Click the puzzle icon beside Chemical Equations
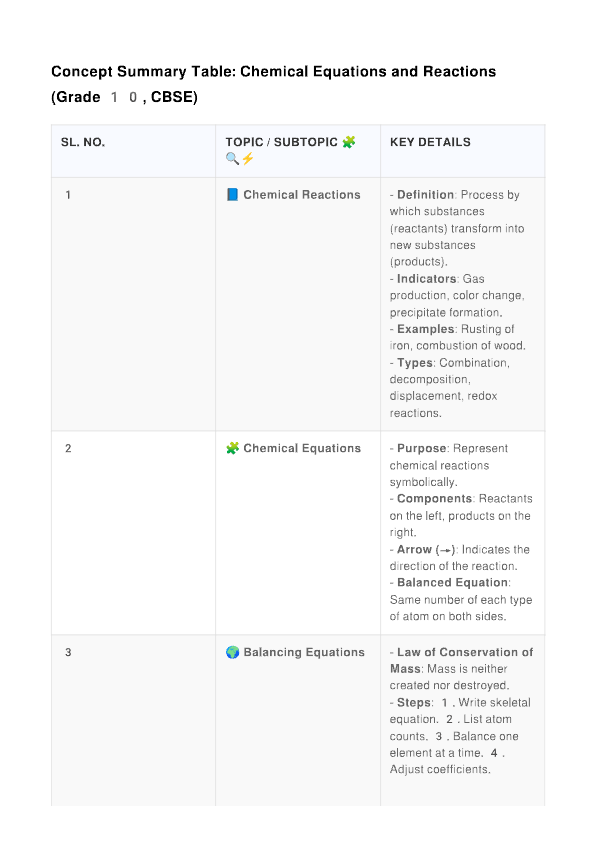Viewport: 595px width, 841px height. point(232,448)
